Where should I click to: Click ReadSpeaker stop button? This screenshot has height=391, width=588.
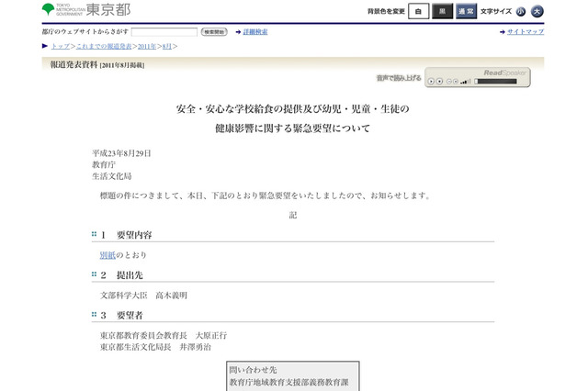click(439, 82)
